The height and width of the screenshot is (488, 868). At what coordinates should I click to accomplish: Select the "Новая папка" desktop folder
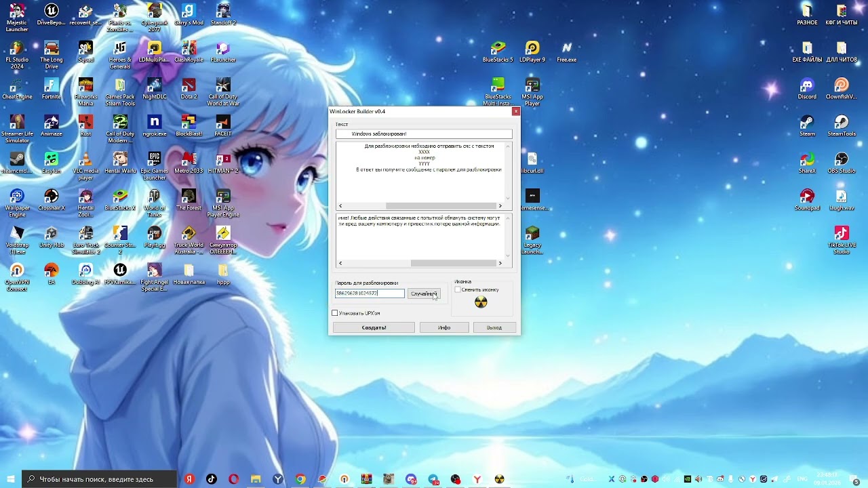point(189,274)
